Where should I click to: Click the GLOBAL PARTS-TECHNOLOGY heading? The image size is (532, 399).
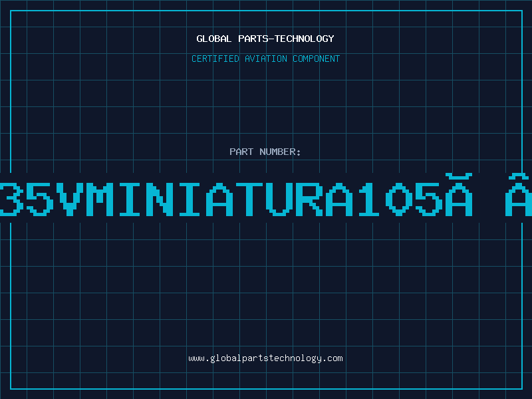265,39
